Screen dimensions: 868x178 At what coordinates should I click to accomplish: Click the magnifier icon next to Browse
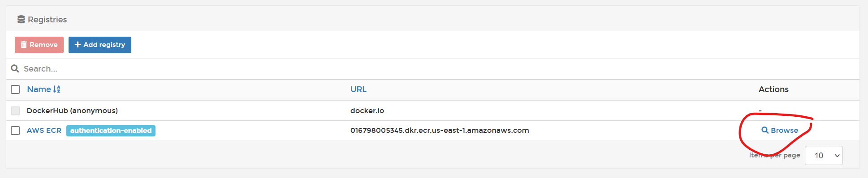point(765,130)
